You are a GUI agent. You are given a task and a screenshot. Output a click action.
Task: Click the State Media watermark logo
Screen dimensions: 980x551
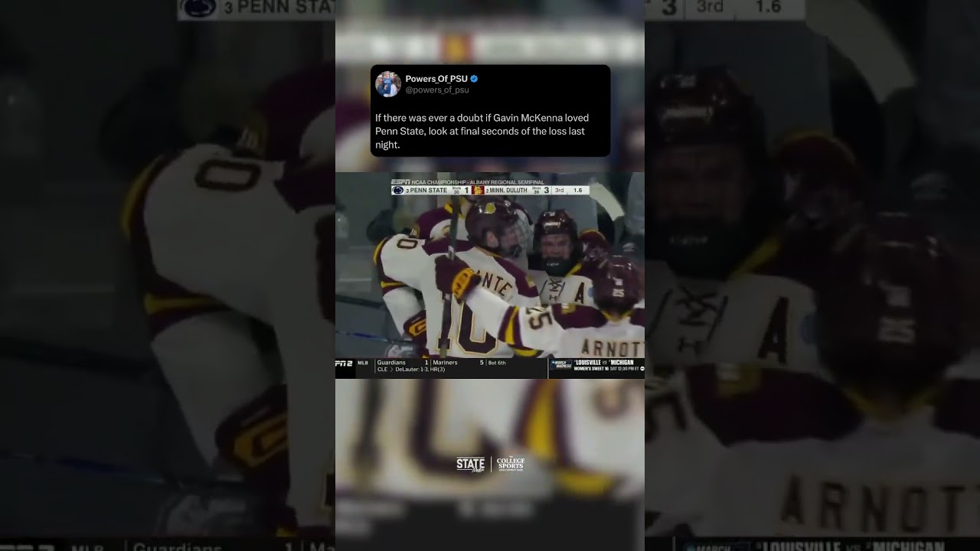[x=471, y=464]
